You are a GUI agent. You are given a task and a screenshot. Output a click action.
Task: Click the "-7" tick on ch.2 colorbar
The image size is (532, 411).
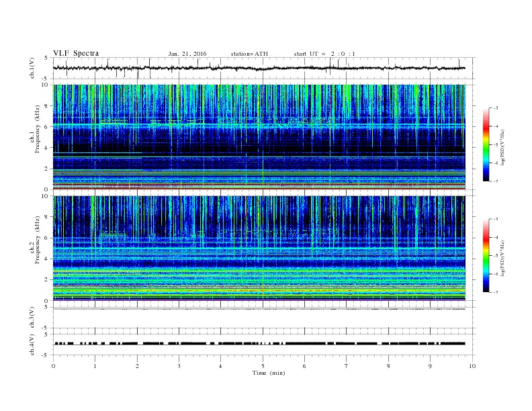[x=496, y=292]
